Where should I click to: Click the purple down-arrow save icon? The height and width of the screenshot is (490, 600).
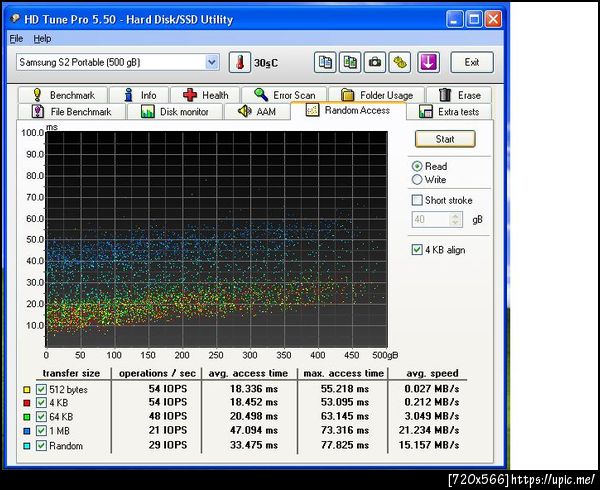tap(428, 62)
